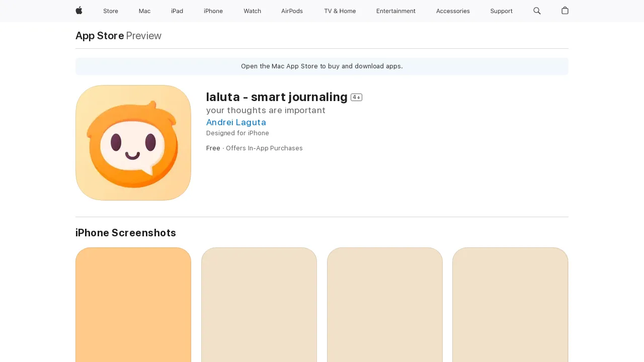Click the 4+ age rating badge
The height and width of the screenshot is (362, 644).
(x=356, y=98)
